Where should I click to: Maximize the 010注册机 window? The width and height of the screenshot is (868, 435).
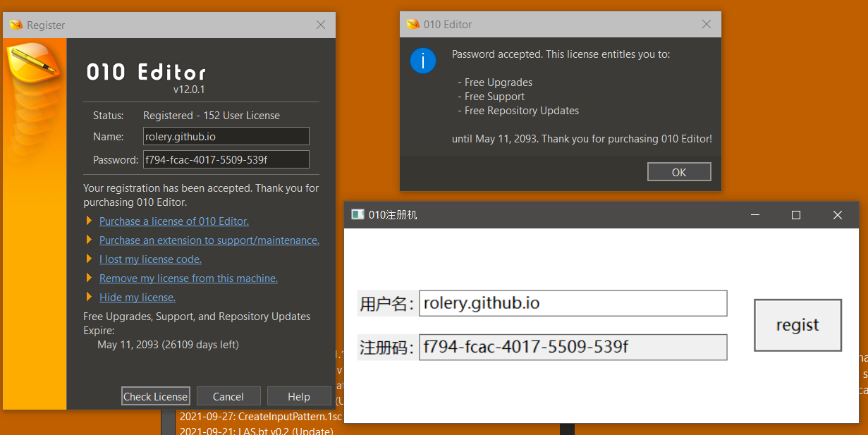point(796,215)
